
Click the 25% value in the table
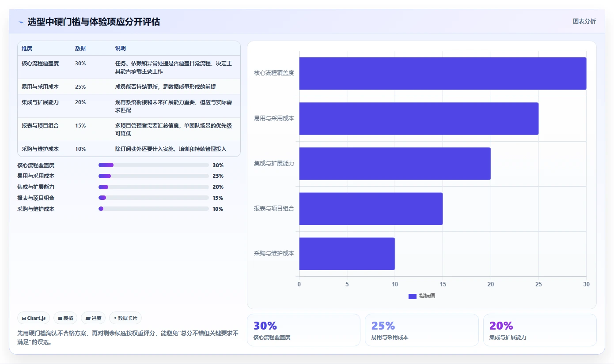coord(80,86)
